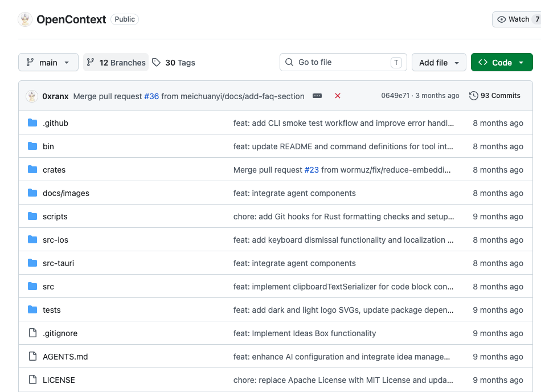
Task: Click the scripts folder icon
Action: (x=32, y=217)
